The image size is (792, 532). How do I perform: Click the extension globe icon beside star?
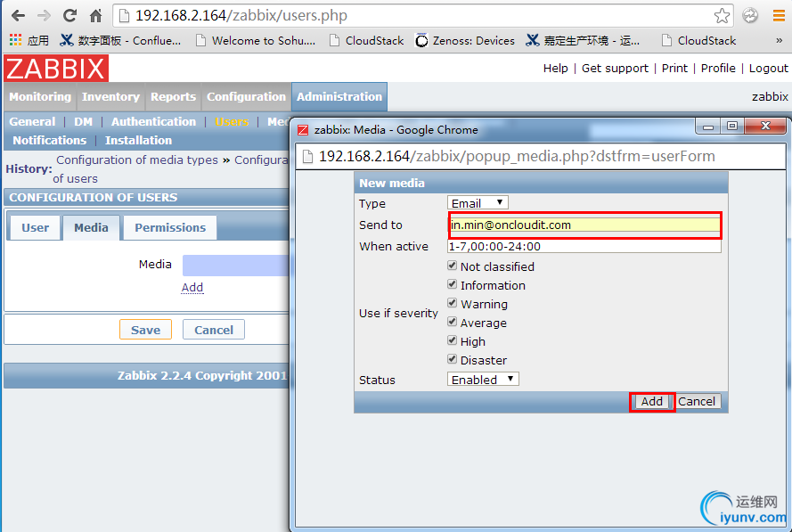point(750,16)
